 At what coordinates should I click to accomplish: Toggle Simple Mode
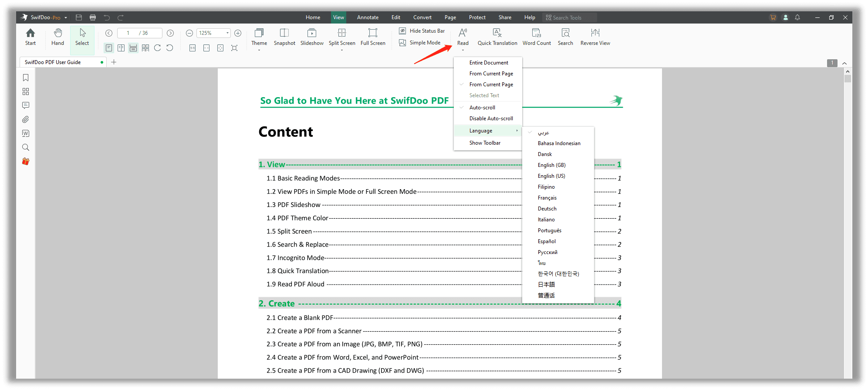420,43
